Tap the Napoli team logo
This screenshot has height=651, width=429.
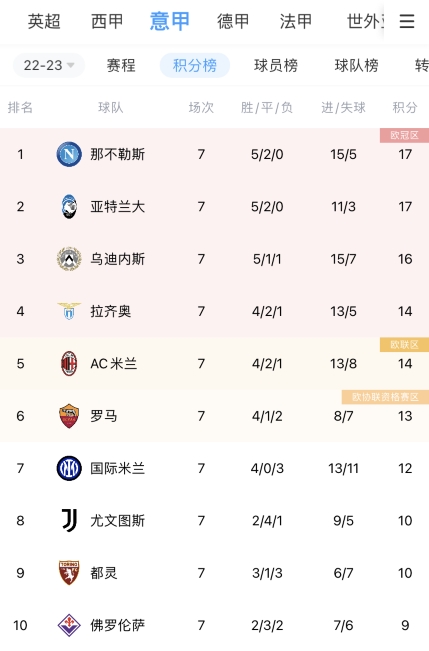[69, 154]
